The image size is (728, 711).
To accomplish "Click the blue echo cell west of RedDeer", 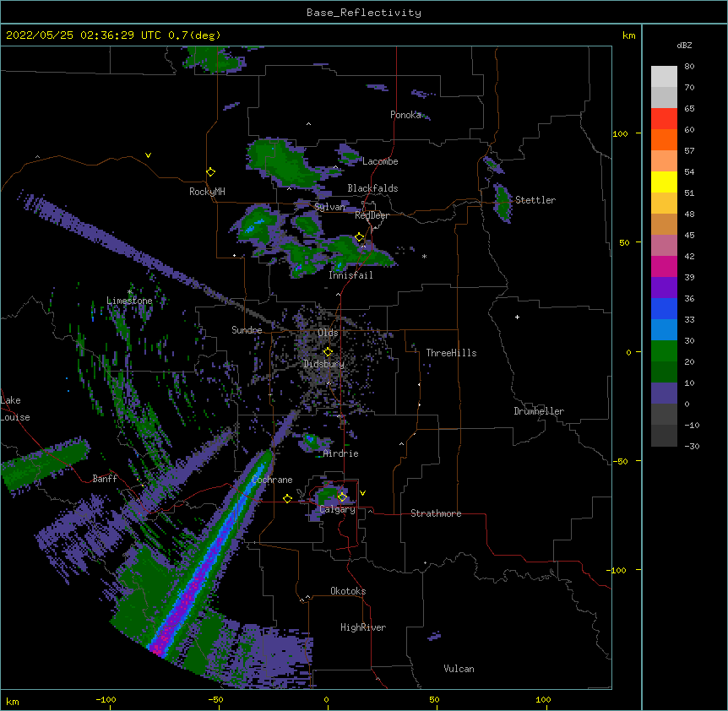I will click(x=254, y=227).
